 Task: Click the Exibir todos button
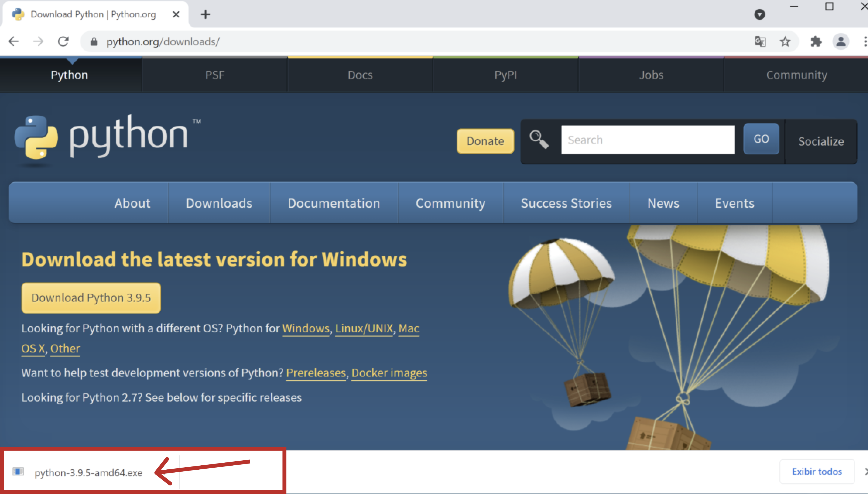(x=817, y=471)
